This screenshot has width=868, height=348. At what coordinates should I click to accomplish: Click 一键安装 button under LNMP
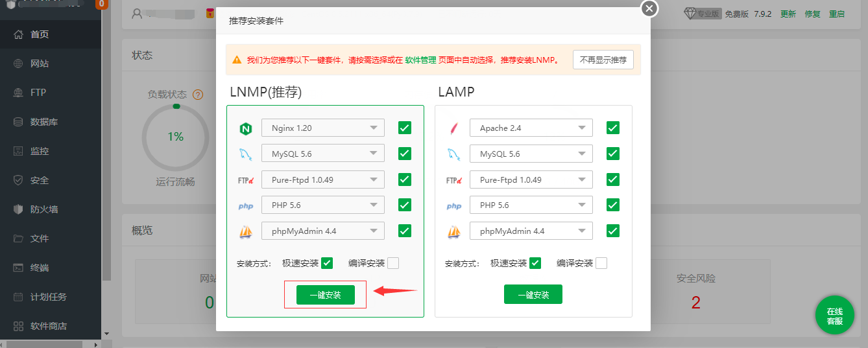point(326,295)
